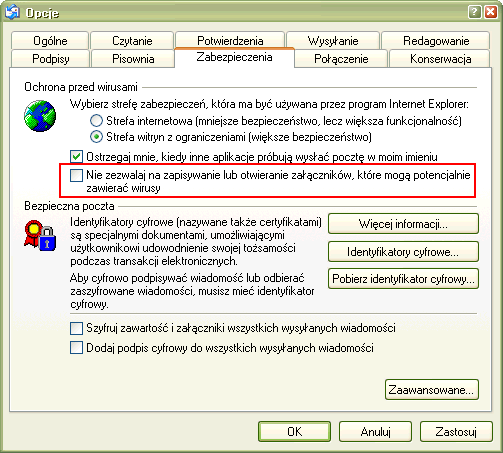Image resolution: width=503 pixels, height=453 pixels.
Task: Check Szyfruj zawartość i załączniki option
Action: pos(76,328)
